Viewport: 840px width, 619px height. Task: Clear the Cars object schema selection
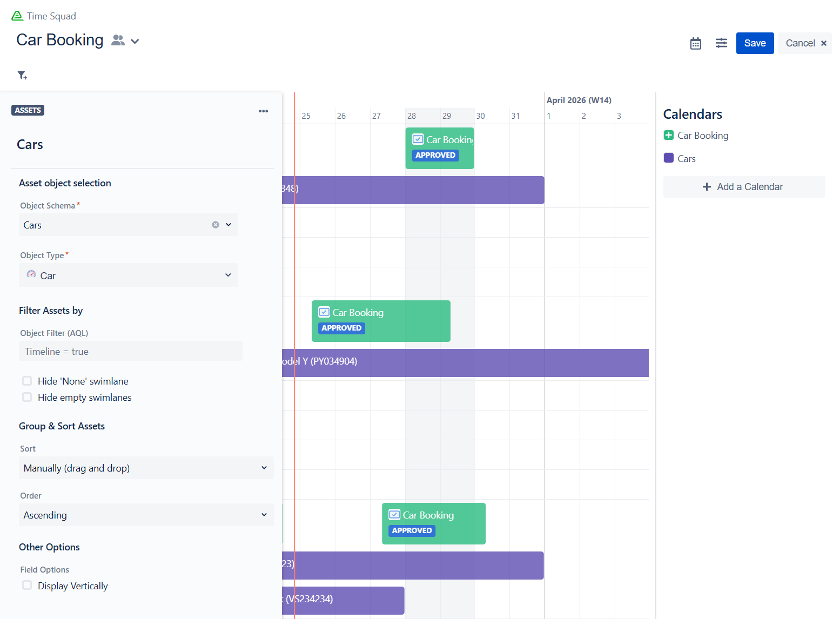[x=216, y=225]
